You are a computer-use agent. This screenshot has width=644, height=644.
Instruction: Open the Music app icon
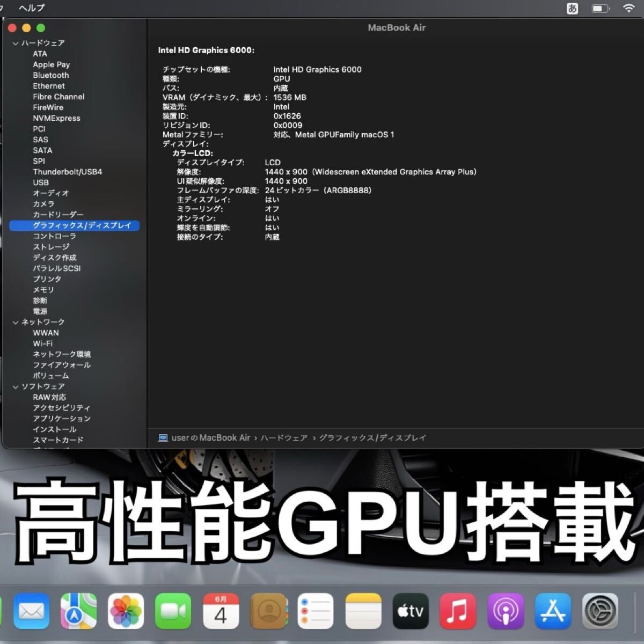[458, 611]
